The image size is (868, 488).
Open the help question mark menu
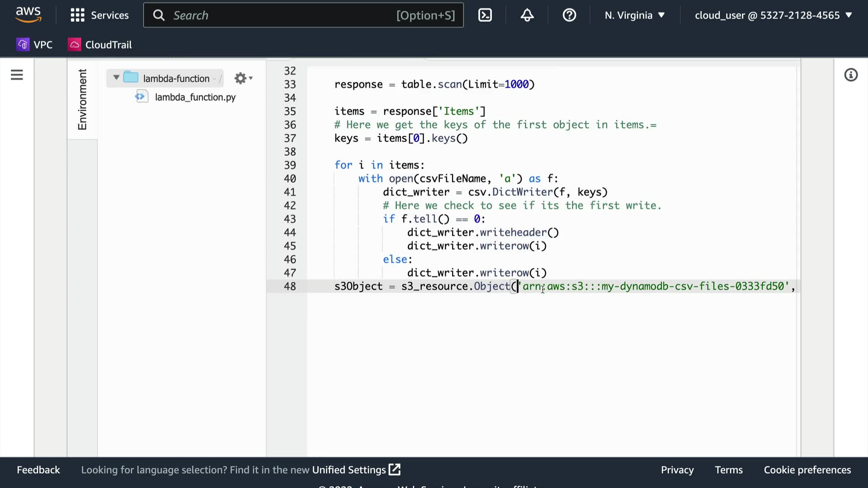point(569,15)
